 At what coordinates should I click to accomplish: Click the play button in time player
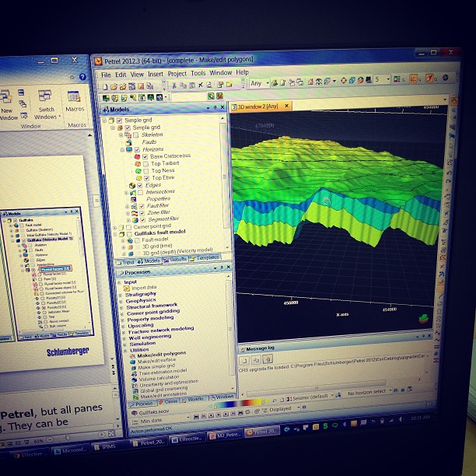[226, 414]
